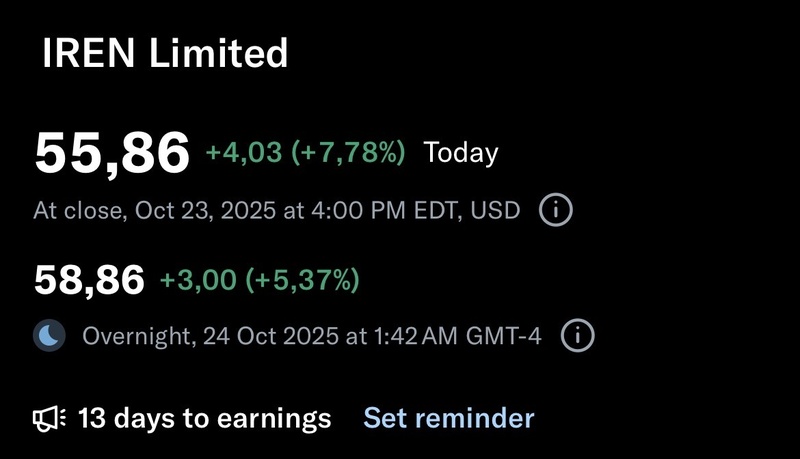Click the info icon beside USD
The width and height of the screenshot is (800, 459).
coord(556,211)
